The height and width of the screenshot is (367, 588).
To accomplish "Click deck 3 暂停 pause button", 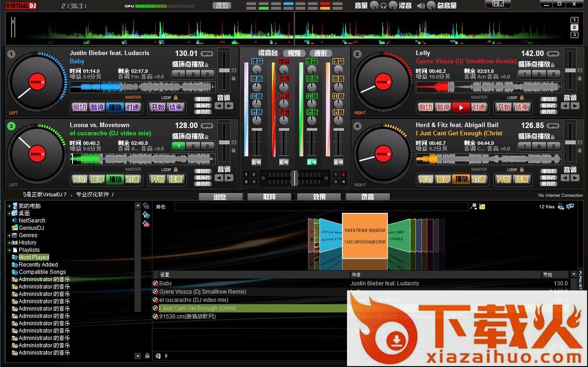I will point(97,179).
